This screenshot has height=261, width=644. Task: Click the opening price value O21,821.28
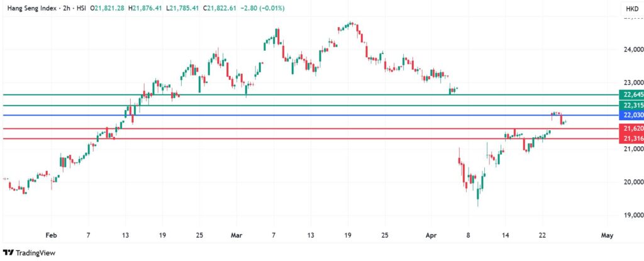(x=106, y=8)
